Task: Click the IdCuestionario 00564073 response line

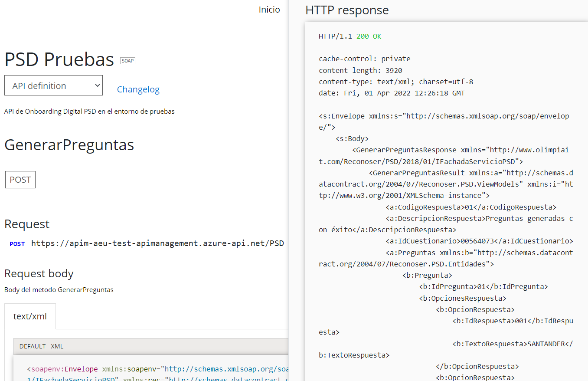Action: pyautogui.click(x=479, y=241)
